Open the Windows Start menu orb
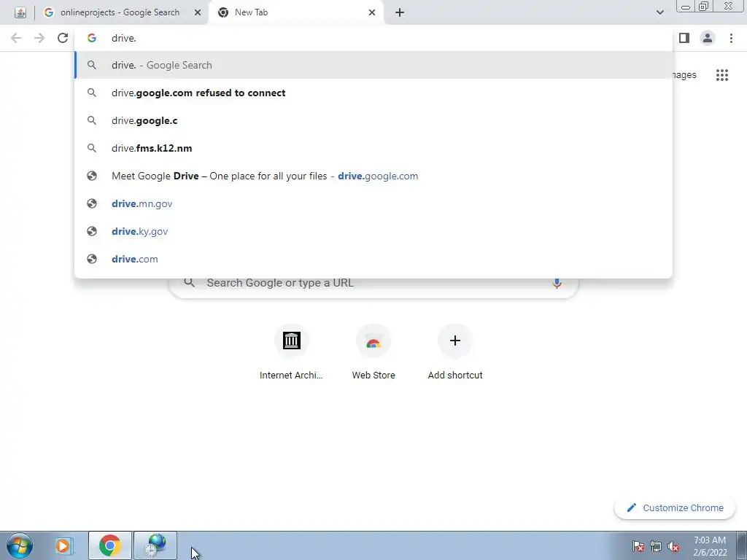 point(20,545)
